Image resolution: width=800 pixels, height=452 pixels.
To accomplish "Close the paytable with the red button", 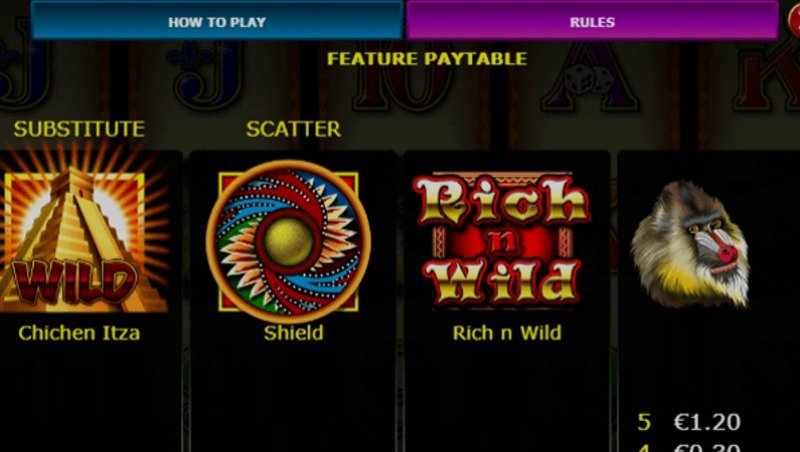I will click(794, 20).
